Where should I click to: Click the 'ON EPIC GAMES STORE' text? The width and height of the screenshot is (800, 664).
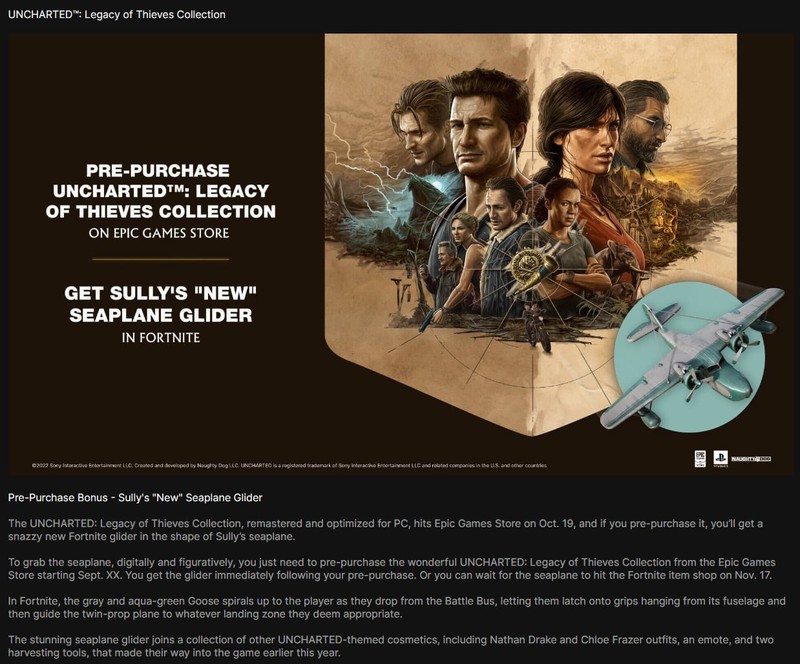pyautogui.click(x=159, y=233)
